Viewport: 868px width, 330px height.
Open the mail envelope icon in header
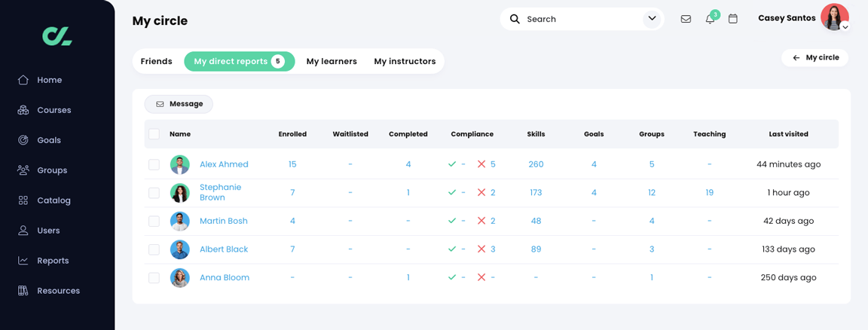[x=686, y=19]
